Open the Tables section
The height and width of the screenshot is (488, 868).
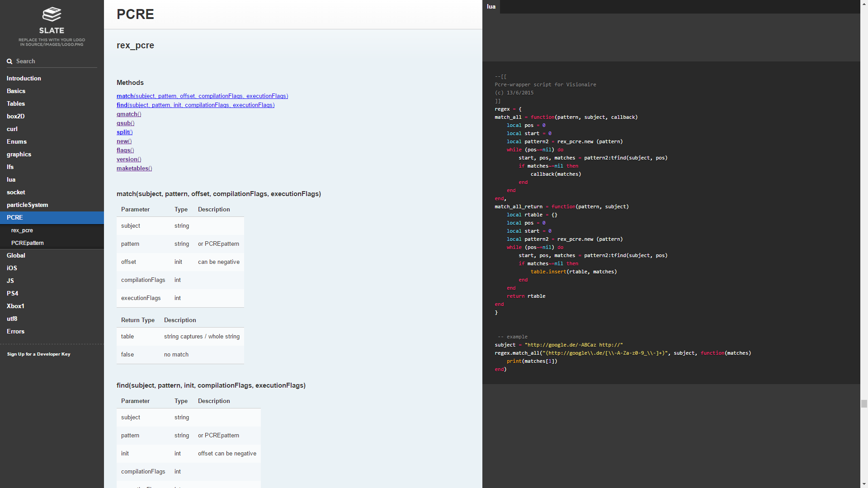click(52, 103)
